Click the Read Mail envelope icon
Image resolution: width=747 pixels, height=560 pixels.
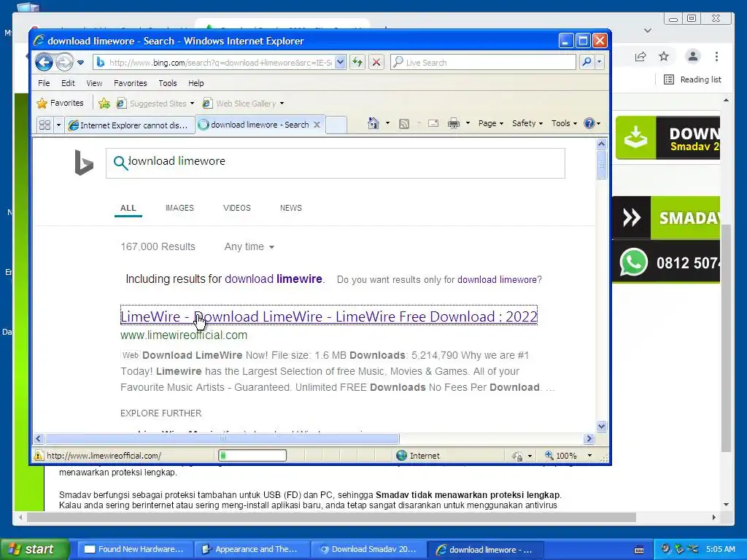click(433, 124)
